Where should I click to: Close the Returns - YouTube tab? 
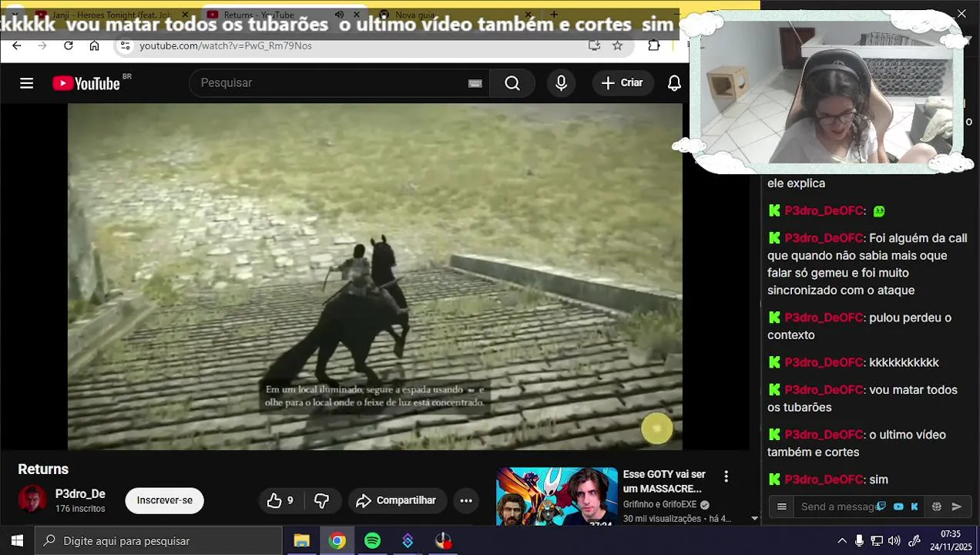tap(357, 15)
